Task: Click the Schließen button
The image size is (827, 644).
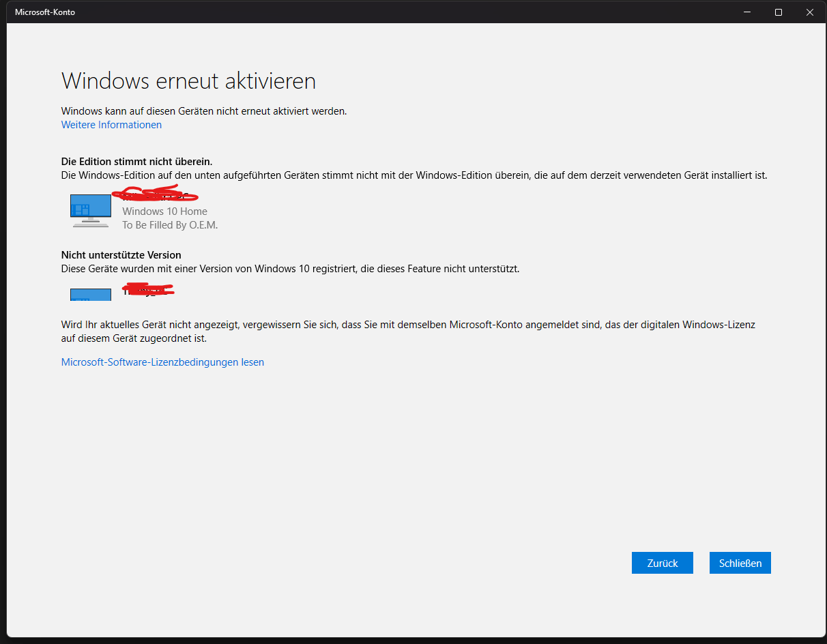Action: 740,563
